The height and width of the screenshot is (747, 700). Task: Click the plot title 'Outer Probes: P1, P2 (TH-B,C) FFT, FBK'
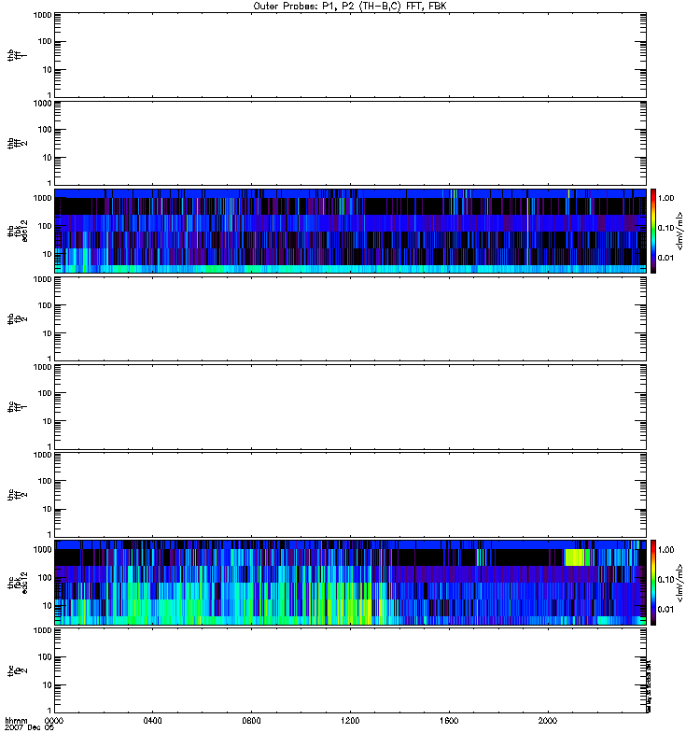[350, 7]
